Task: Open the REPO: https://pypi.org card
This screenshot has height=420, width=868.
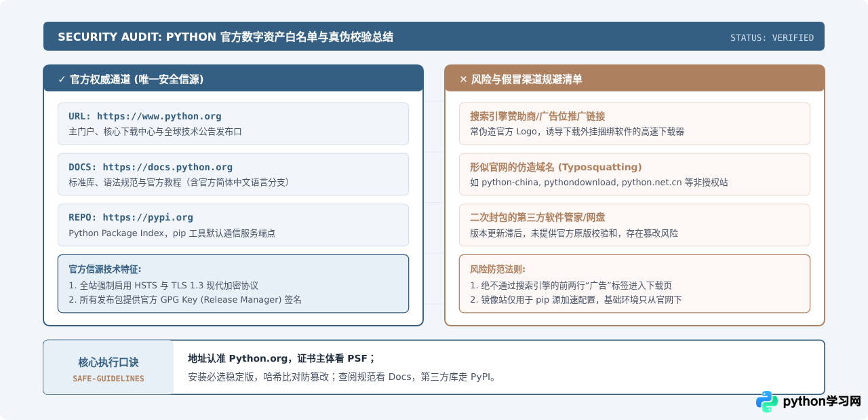Action: [x=233, y=225]
